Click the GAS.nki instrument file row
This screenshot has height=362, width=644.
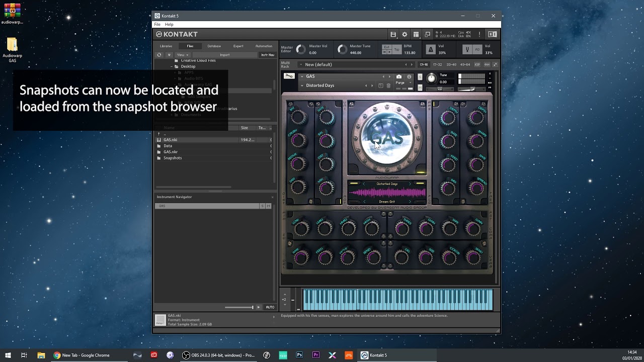(x=214, y=140)
